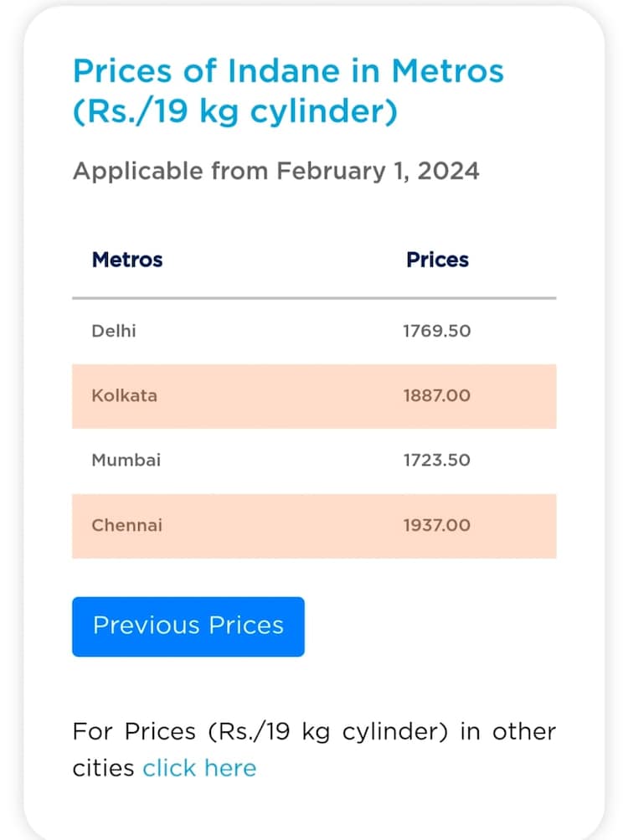Click the 'For Prices' footer sentence text
The height and width of the screenshot is (840, 628).
[314, 731]
